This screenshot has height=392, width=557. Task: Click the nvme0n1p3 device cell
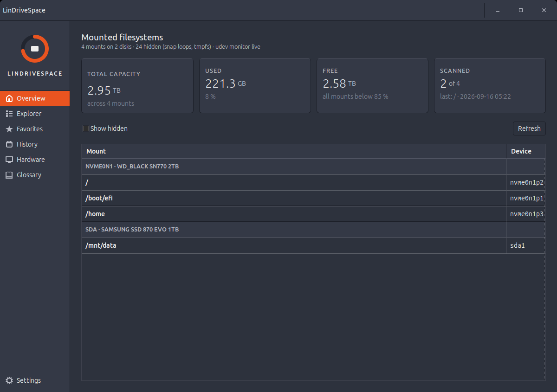(x=526, y=214)
